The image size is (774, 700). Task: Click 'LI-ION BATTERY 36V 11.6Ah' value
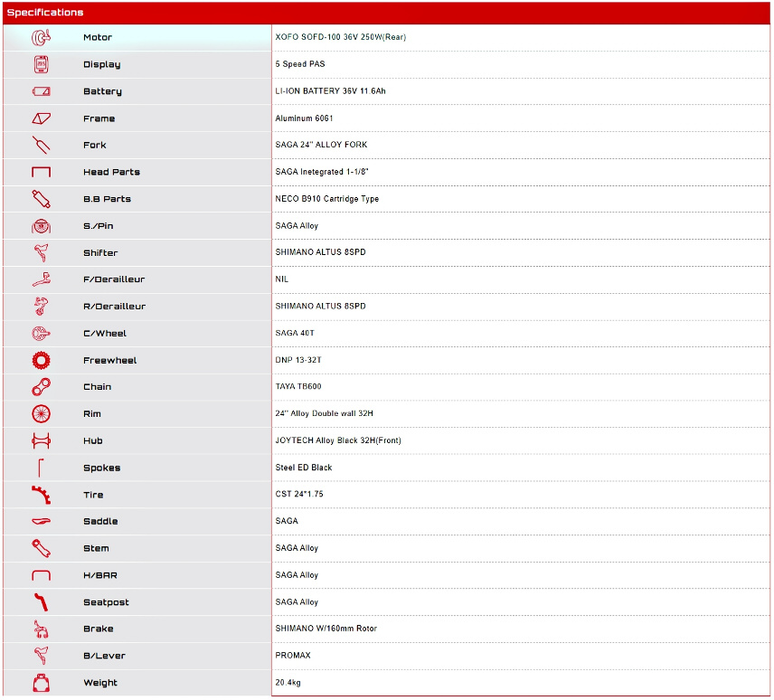(x=330, y=90)
